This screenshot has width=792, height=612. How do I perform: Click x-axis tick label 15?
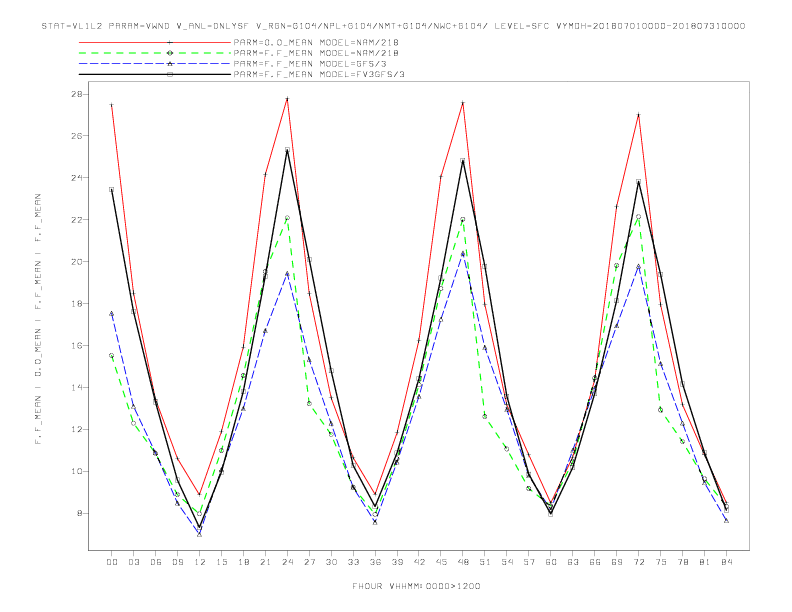(x=221, y=562)
